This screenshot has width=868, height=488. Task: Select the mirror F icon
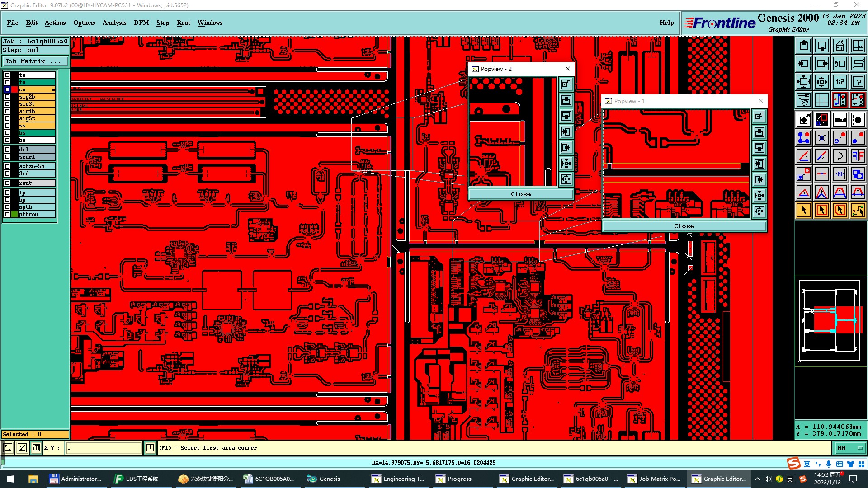click(858, 156)
